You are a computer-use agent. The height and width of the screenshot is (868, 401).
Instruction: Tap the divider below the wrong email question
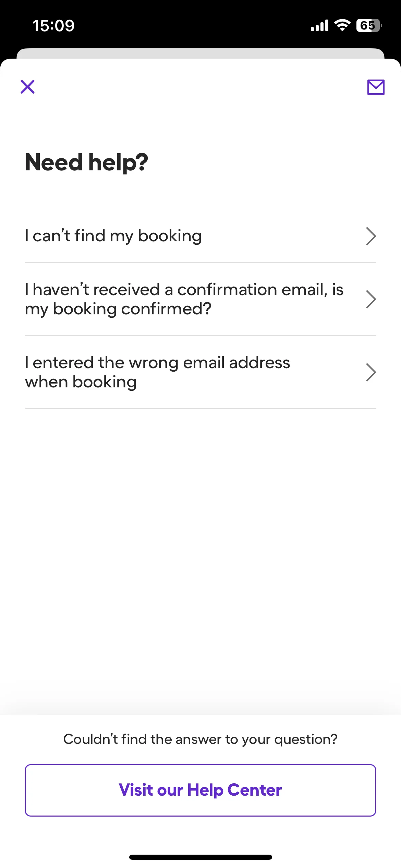point(200,409)
